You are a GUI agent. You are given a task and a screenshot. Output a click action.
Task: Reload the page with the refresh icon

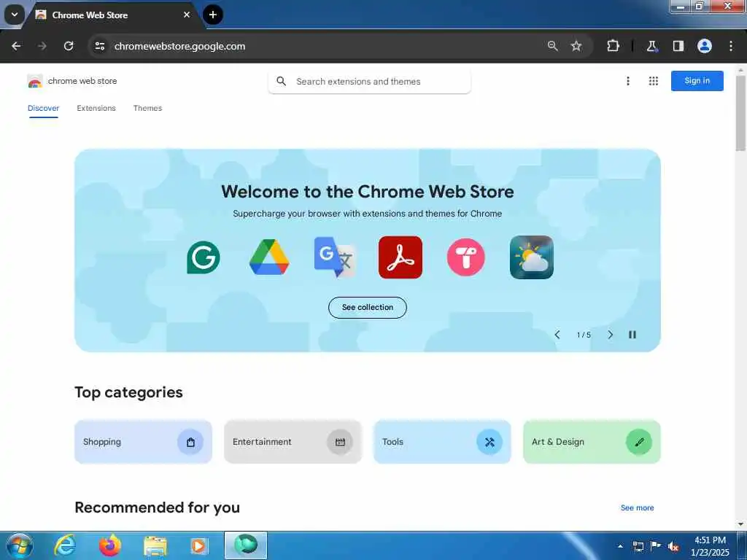[69, 46]
